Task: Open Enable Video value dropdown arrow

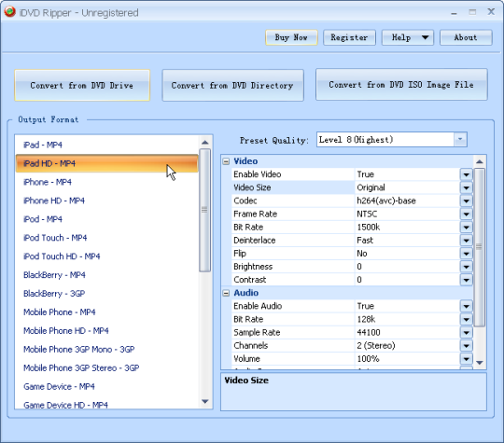Action: pyautogui.click(x=466, y=174)
